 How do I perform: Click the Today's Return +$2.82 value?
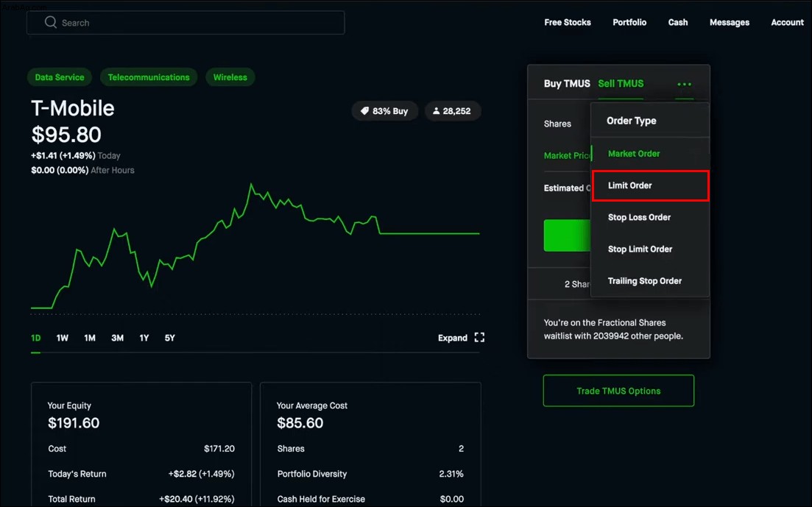pos(202,474)
